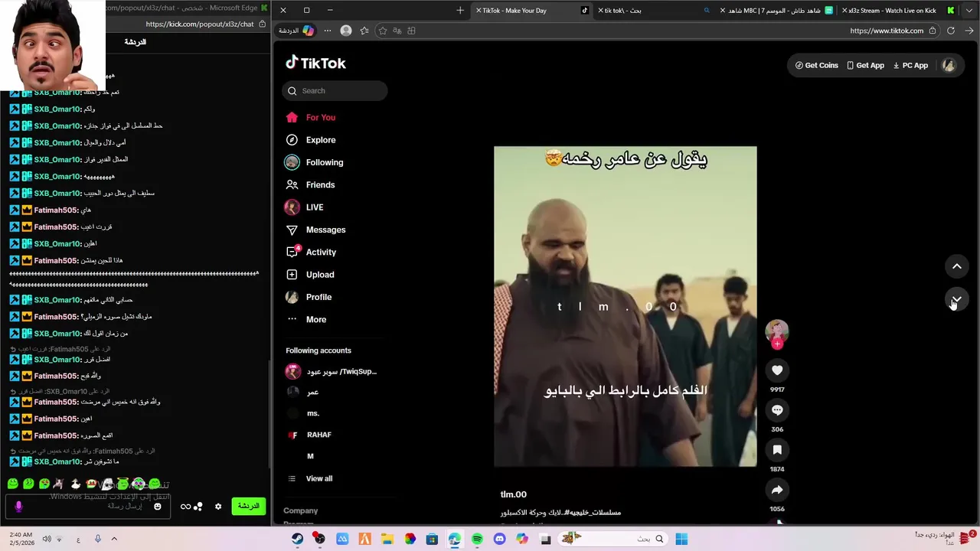This screenshot has height=551, width=980.
Task: Open the tab search dropdown
Action: coord(970,11)
